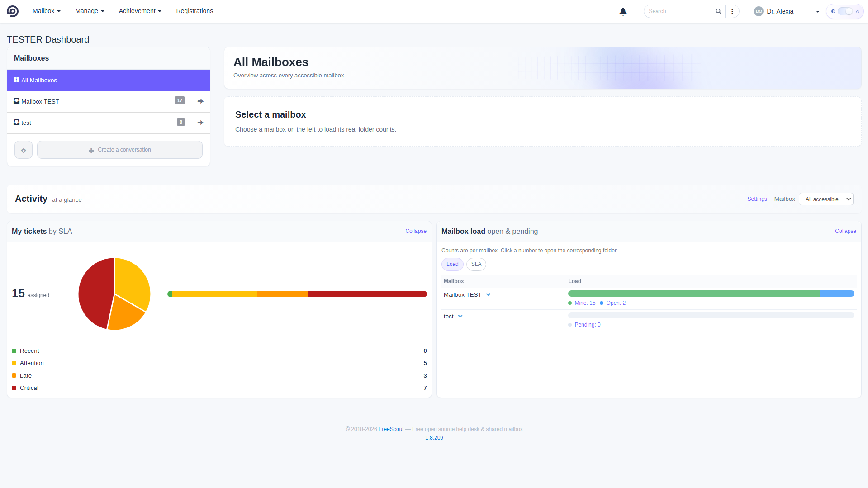Click the Mine: 15 link
Viewport: 868px width, 488px height.
pyautogui.click(x=585, y=303)
